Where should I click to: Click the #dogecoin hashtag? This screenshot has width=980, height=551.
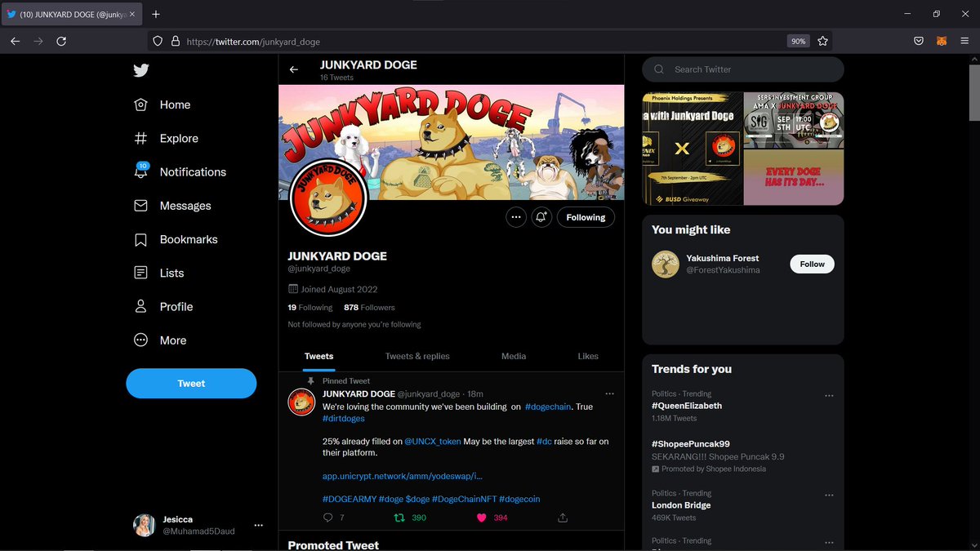click(x=519, y=499)
